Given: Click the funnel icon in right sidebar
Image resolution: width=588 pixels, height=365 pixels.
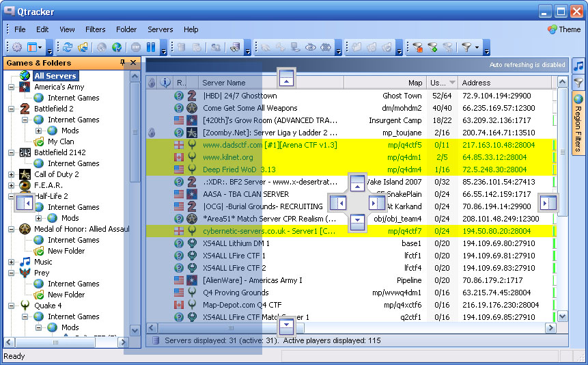Looking at the screenshot, I should (x=578, y=82).
